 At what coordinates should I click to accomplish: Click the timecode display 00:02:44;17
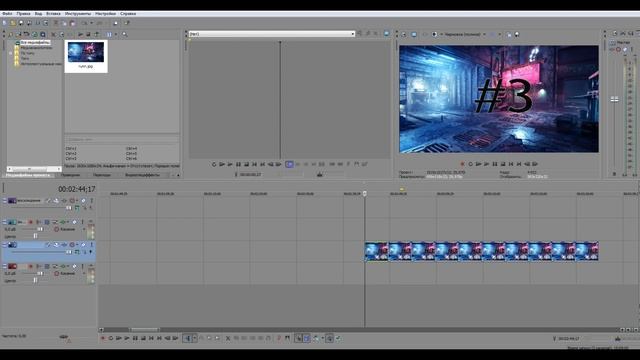click(x=76, y=189)
